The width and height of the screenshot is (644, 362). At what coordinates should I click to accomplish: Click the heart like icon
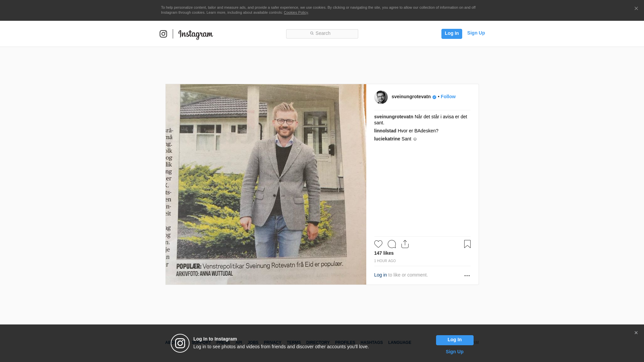pos(378,244)
